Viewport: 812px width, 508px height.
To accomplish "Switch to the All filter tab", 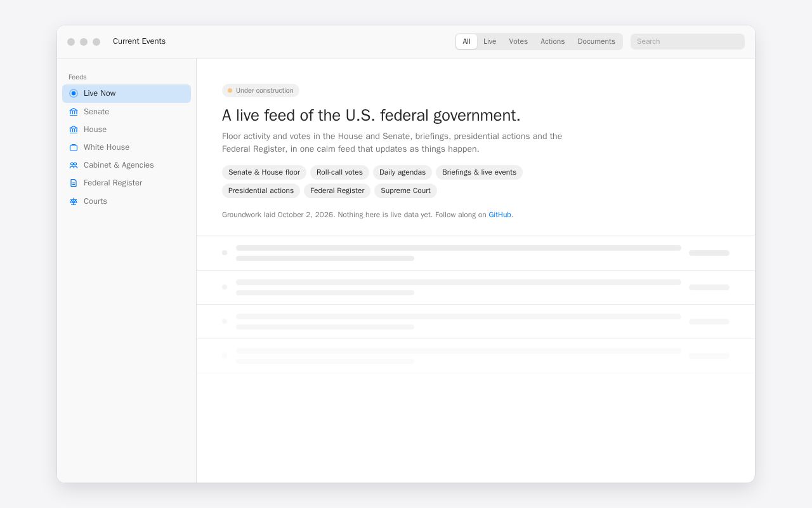I will click(x=466, y=41).
